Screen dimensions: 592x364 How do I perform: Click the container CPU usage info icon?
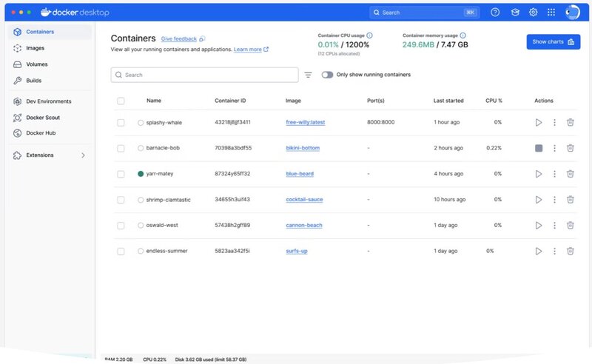pyautogui.click(x=370, y=35)
